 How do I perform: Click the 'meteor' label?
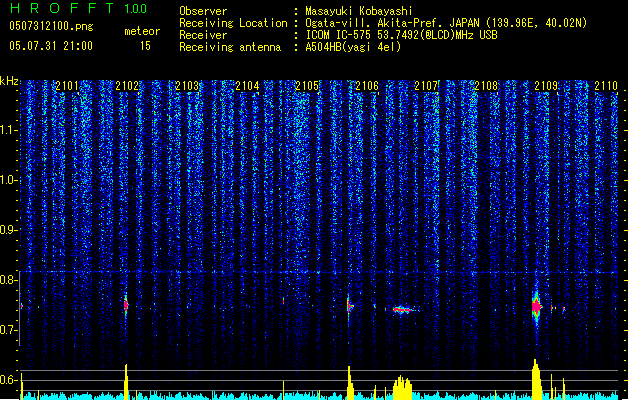[x=142, y=31]
